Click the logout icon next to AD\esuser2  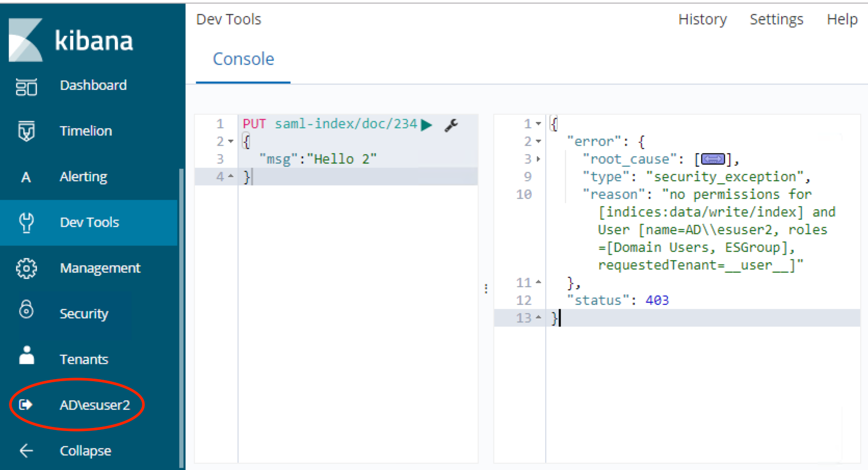[x=25, y=405]
